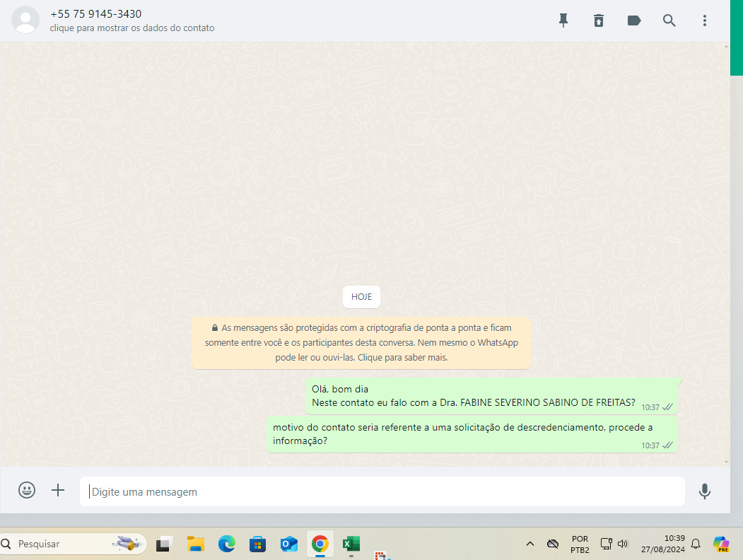Click the volume speaker tray icon
This screenshot has width=743, height=560.
tap(623, 544)
